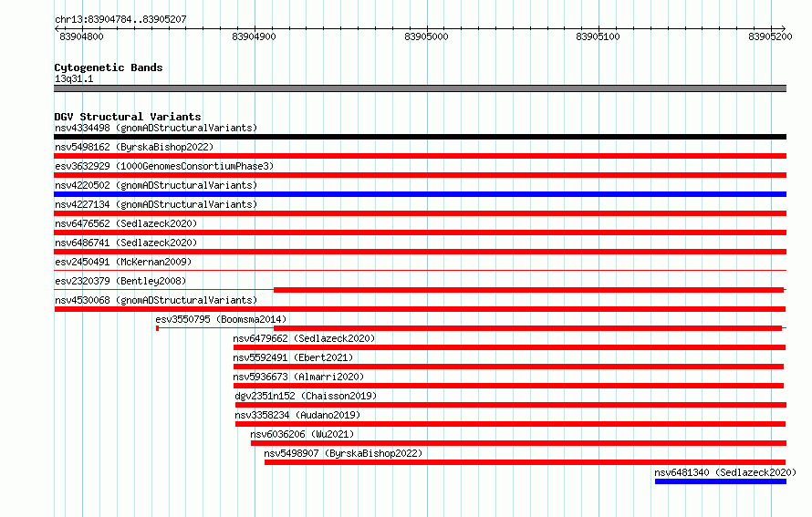
Task: Click the red nsv4227134 variant bar
Action: pos(420,213)
